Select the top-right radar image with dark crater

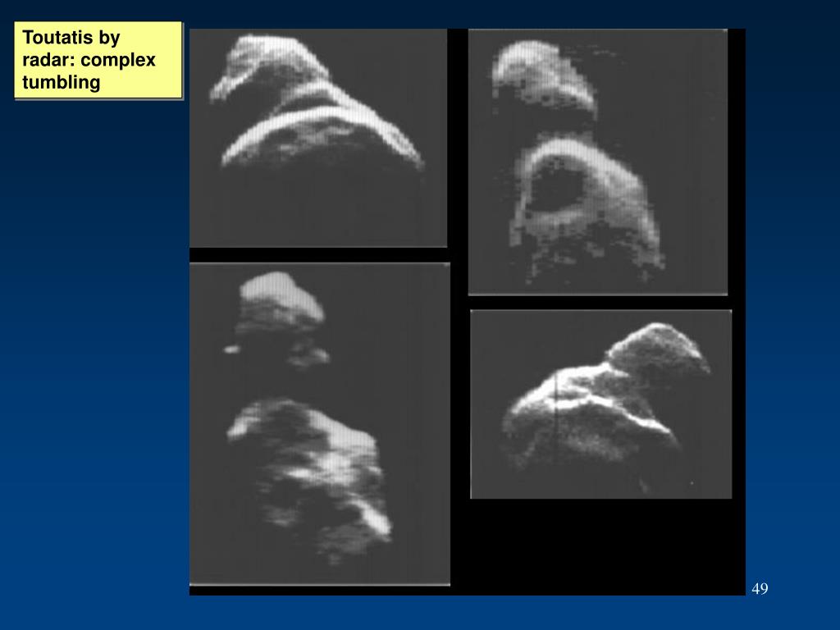(598, 162)
